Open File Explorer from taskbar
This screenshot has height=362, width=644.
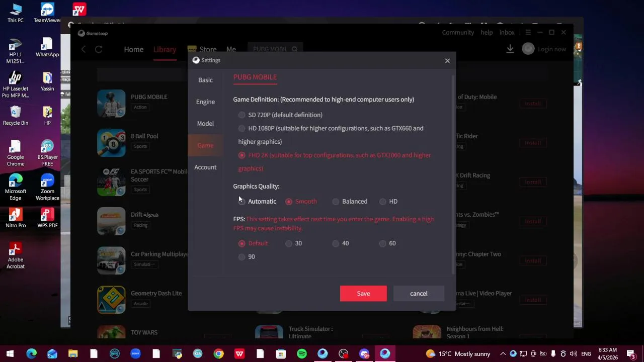coord(73,353)
